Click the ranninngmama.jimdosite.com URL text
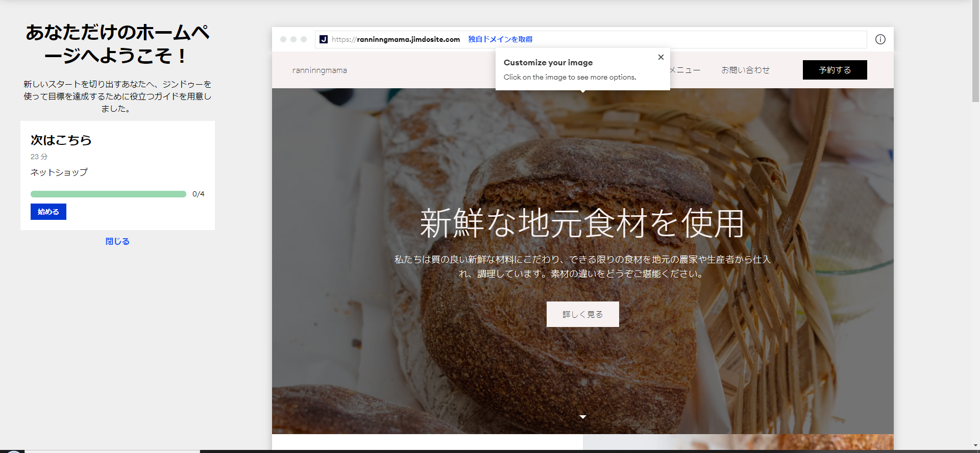 pos(408,39)
